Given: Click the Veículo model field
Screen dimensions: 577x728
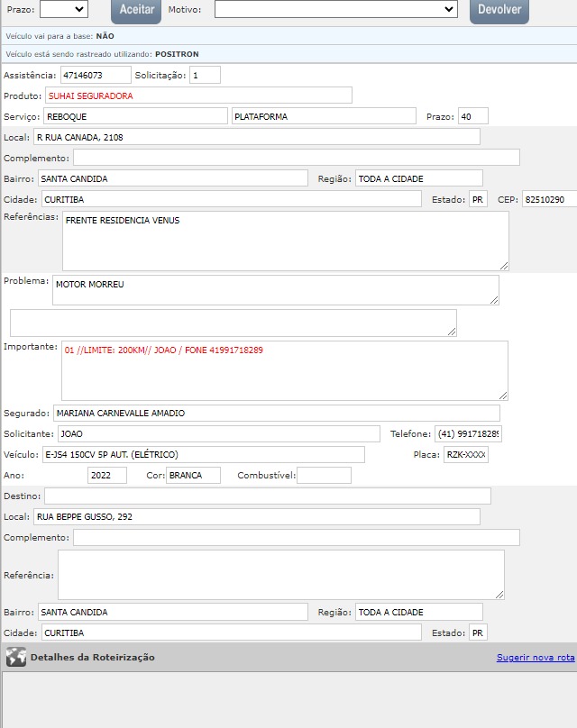Looking at the screenshot, I should click(x=203, y=454).
